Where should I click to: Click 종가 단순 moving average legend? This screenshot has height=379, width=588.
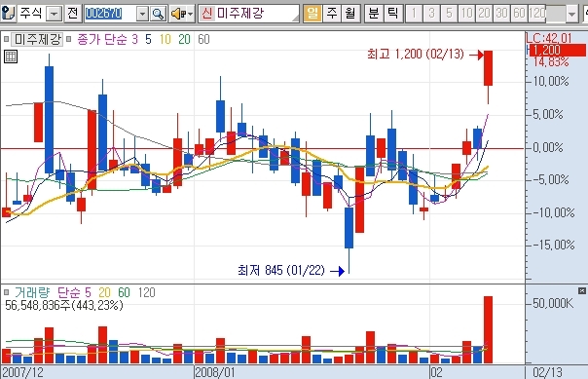click(101, 39)
